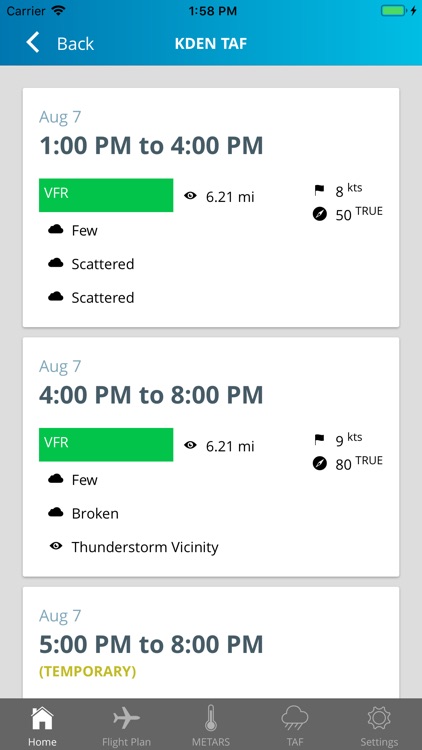The height and width of the screenshot is (750, 422).
Task: Select the TAF rain cloud icon
Action: (295, 719)
